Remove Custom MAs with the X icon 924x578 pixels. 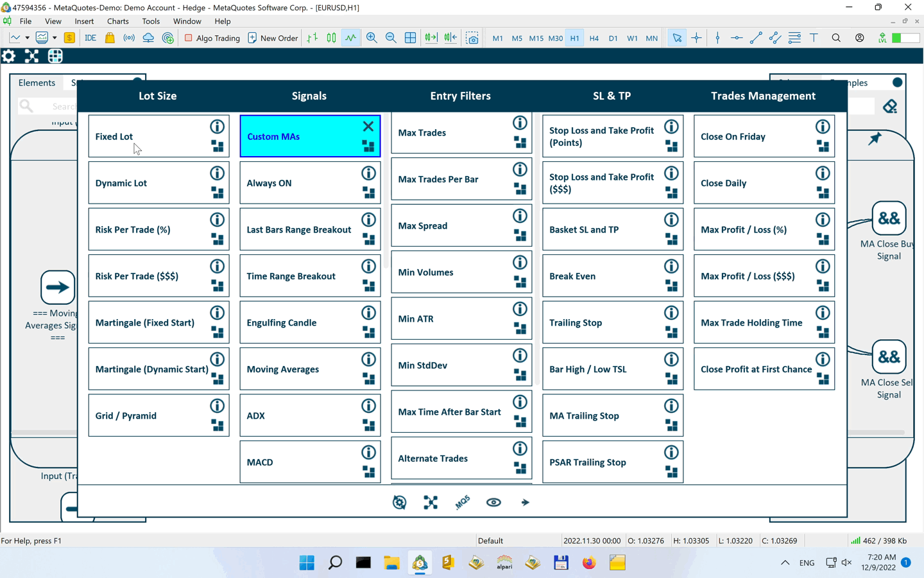(x=368, y=126)
